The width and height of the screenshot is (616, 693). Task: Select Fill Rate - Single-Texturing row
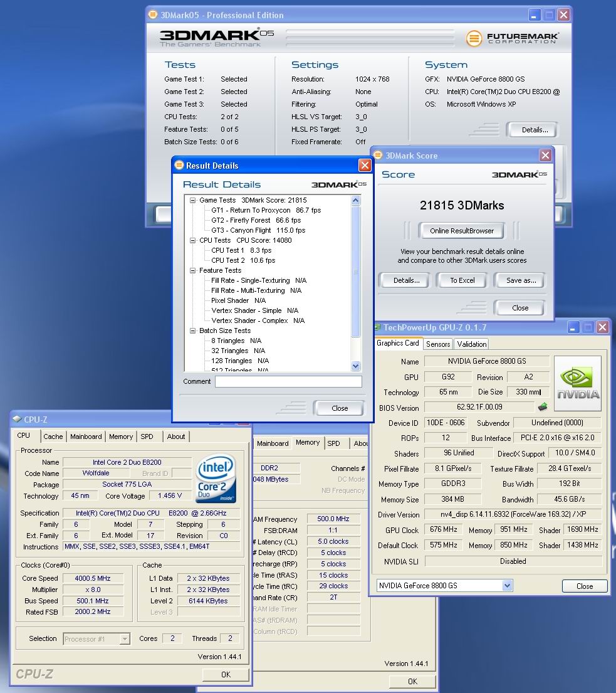[258, 280]
